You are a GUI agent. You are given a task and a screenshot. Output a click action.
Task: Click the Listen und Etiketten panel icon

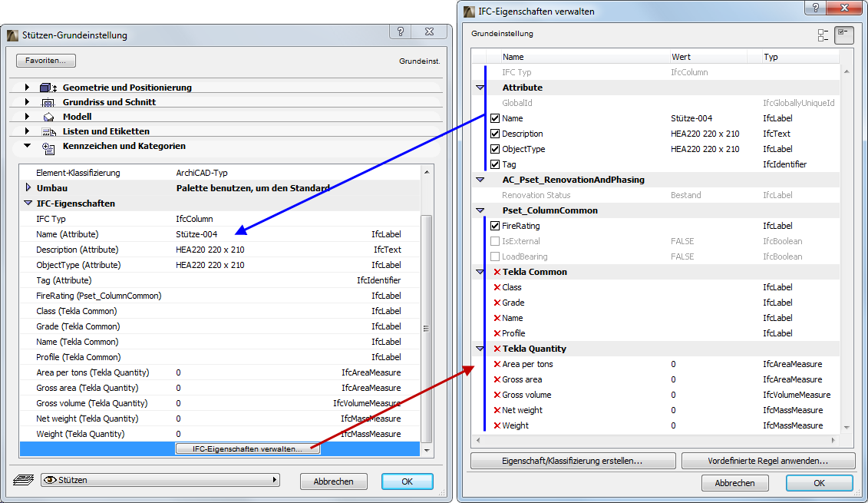point(48,132)
